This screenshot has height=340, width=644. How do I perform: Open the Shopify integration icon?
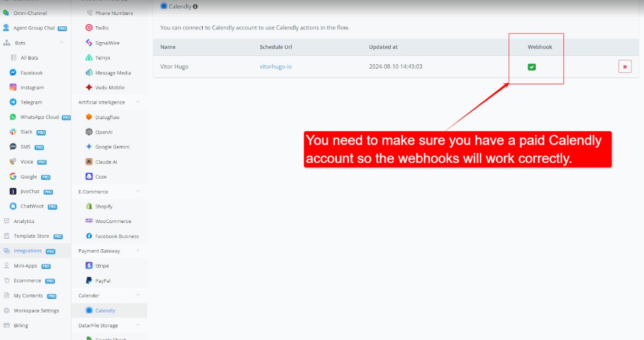point(89,207)
